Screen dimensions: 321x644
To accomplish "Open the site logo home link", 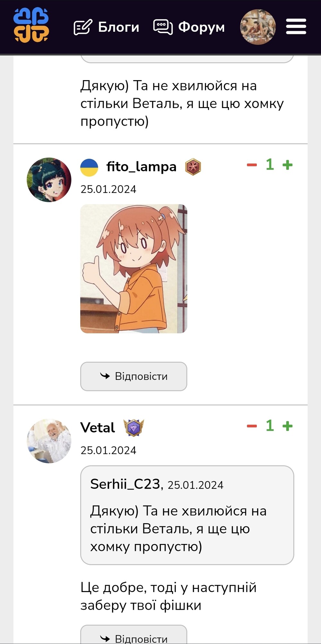I will 31,25.
